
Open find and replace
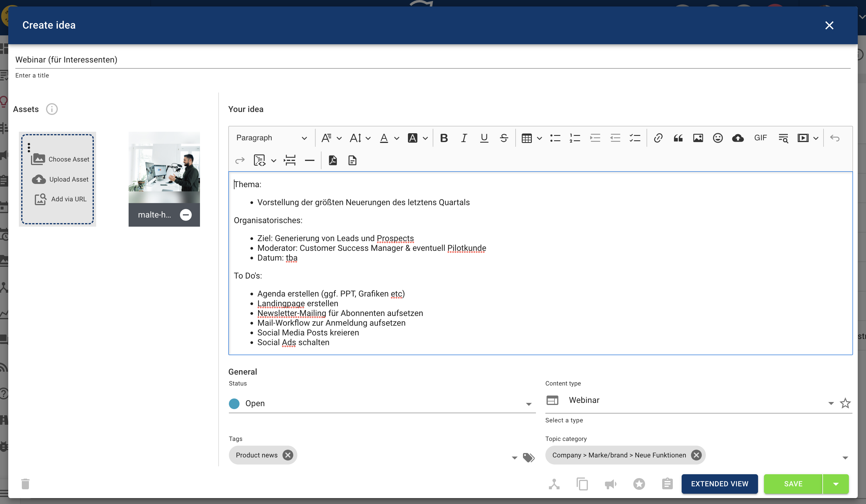(x=783, y=138)
